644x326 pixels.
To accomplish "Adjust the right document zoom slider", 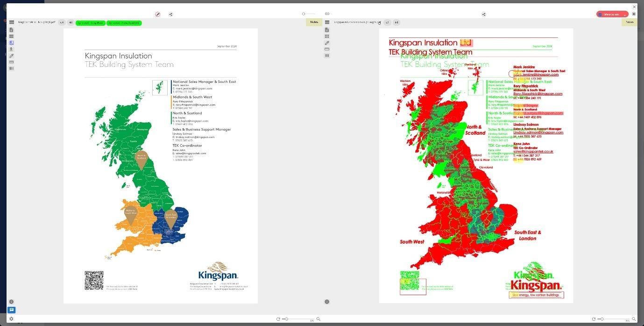I will pyautogui.click(x=614, y=319).
